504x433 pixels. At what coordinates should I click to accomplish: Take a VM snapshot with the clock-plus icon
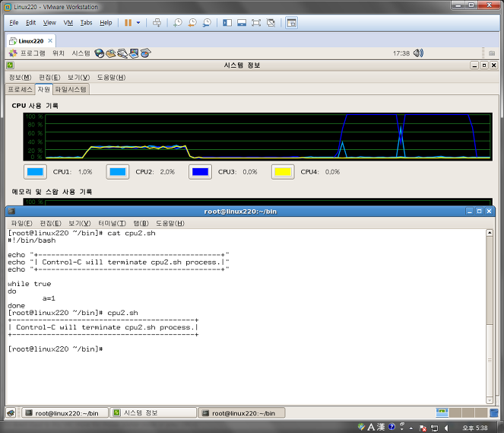coord(177,23)
